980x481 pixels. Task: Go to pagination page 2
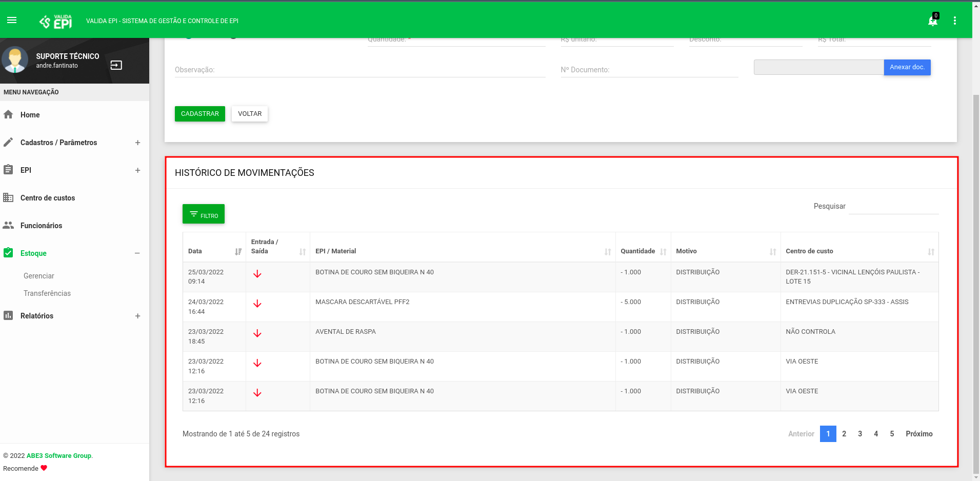pos(844,434)
